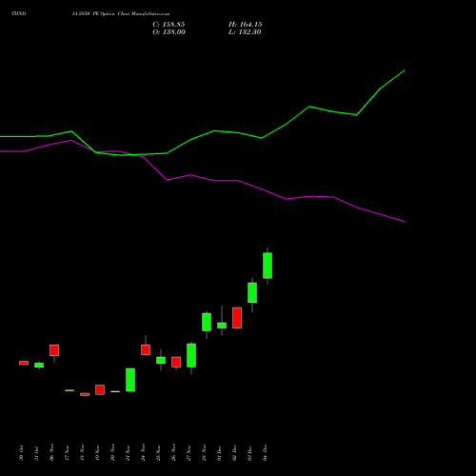The image size is (476, 476).
Task: Click the red candlestick for 24 Nov
Action: [146, 349]
